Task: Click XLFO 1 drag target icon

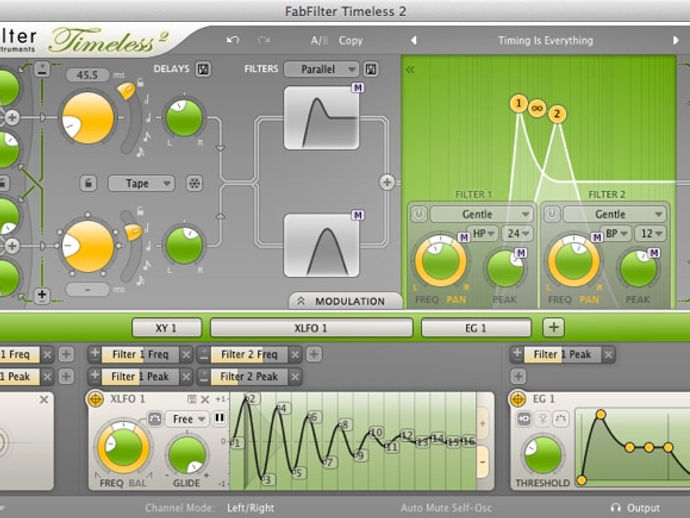Action: [x=95, y=399]
